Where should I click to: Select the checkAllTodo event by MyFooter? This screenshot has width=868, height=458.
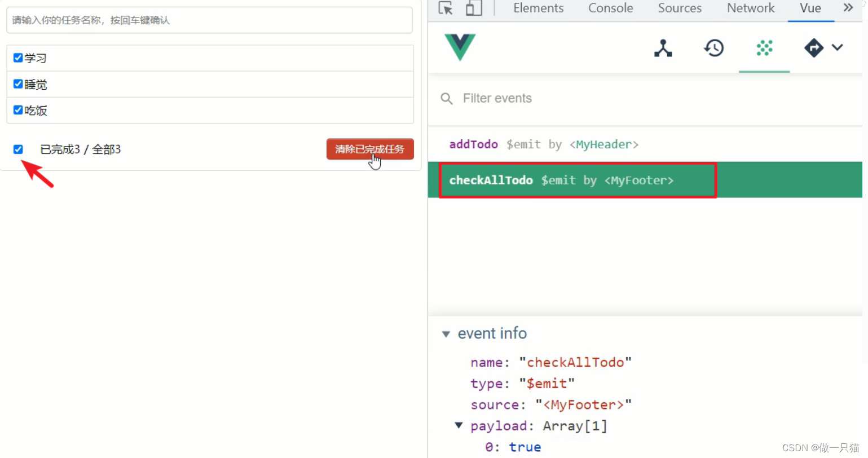(645, 180)
